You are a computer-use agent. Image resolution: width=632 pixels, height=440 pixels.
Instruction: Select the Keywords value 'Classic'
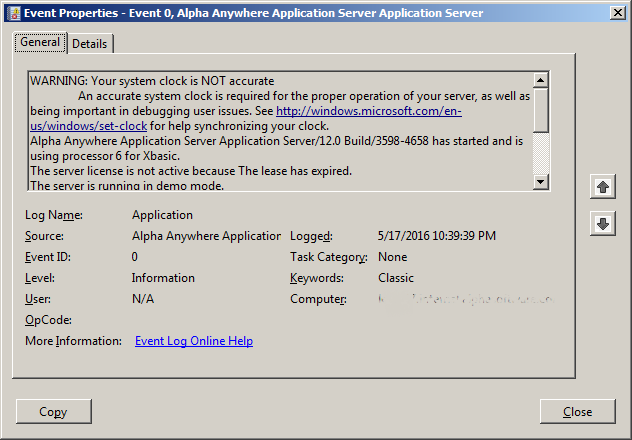[x=395, y=278]
